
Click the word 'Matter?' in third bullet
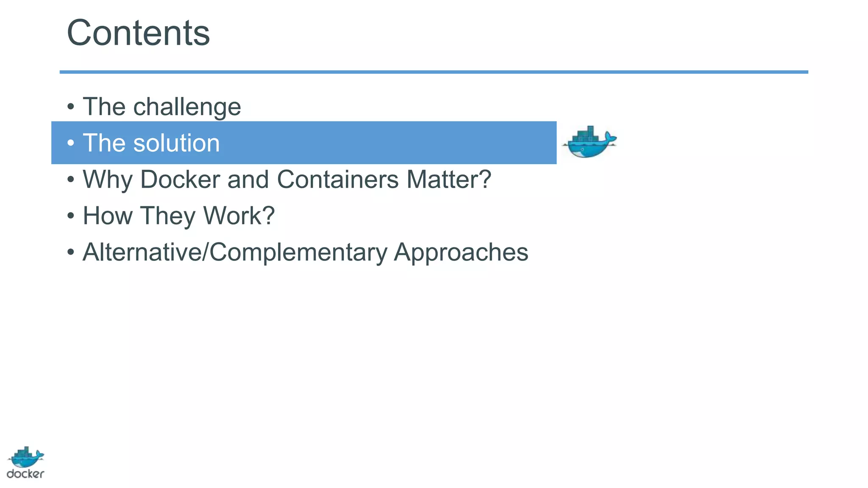(449, 179)
